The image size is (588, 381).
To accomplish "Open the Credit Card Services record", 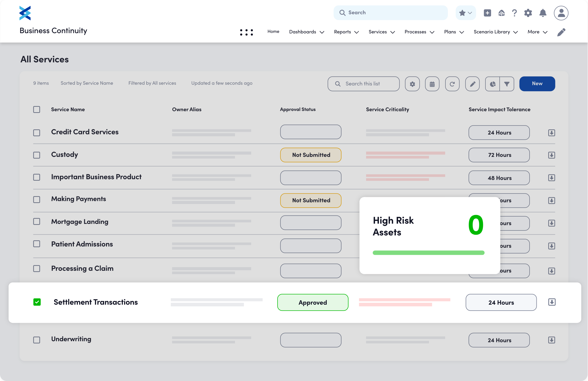I will tap(85, 132).
